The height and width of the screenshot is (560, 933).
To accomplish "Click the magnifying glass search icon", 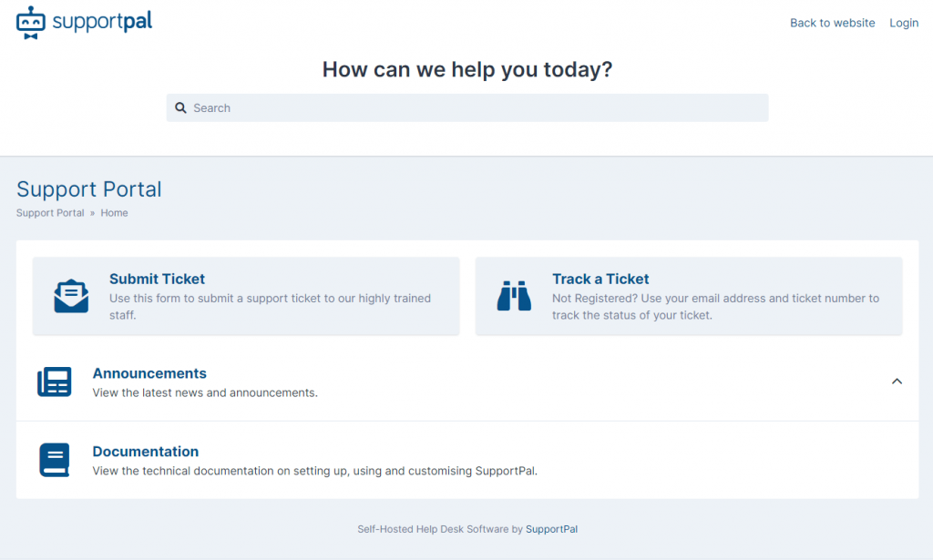I will [x=181, y=107].
